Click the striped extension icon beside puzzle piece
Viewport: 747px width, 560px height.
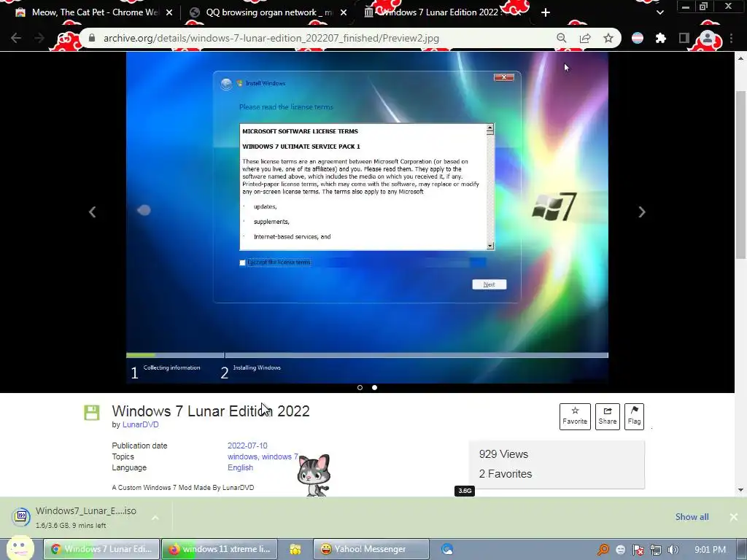point(638,38)
